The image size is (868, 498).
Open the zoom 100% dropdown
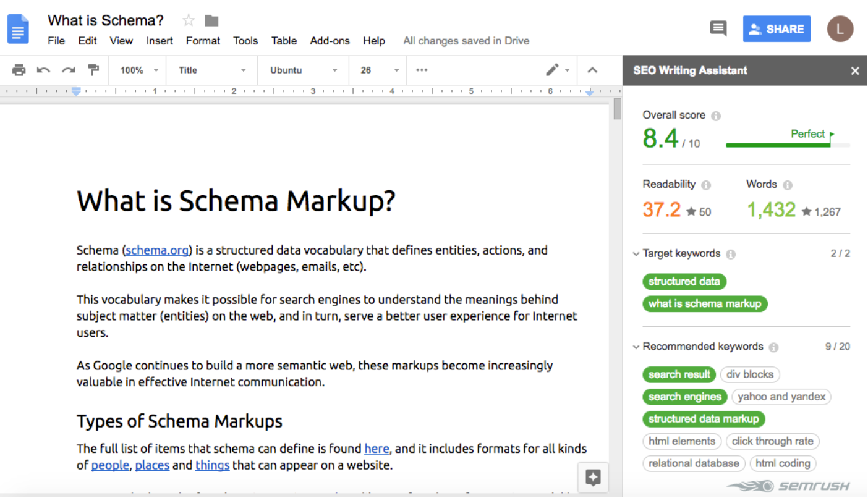click(139, 70)
